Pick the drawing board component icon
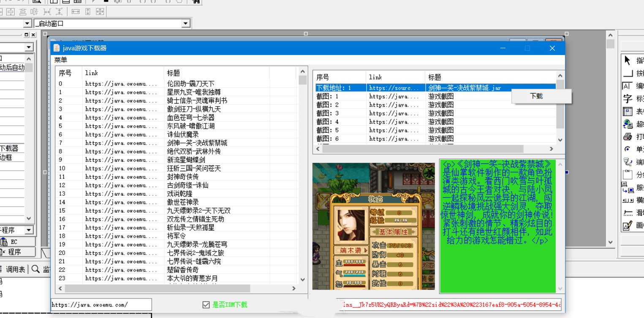This screenshot has width=644, height=318. coord(627,225)
